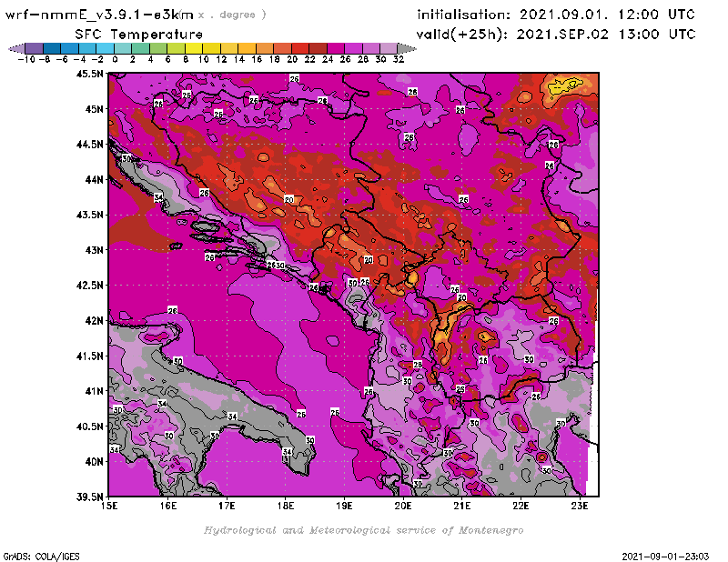728x562 pixels.
Task: Click the legend swatch between 28 and 30
Action: click(371, 48)
